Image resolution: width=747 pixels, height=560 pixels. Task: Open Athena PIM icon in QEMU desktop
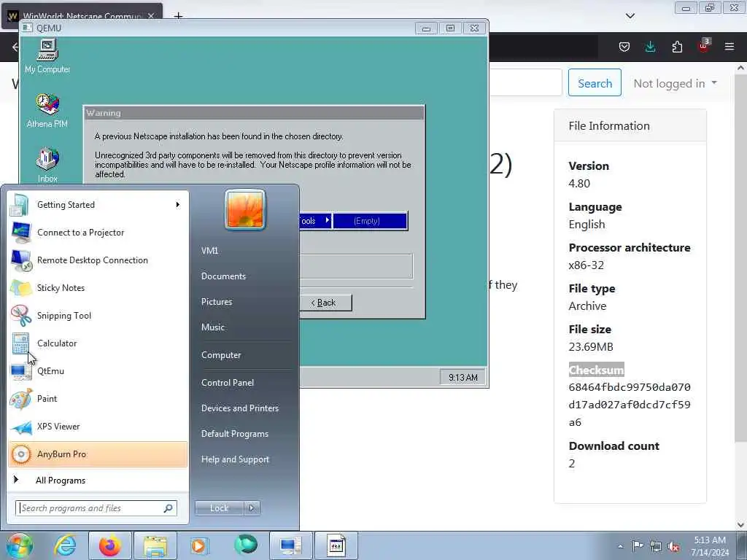coord(47,111)
